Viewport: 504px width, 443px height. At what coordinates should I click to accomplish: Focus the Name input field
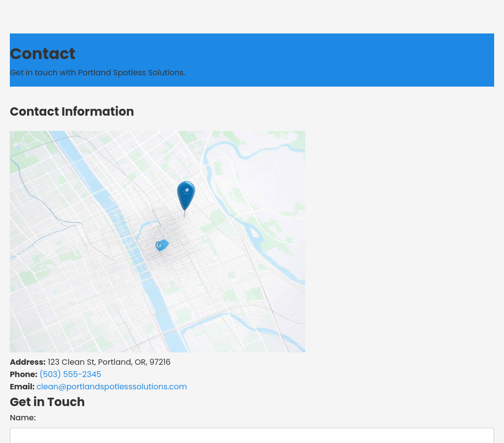[x=252, y=436]
